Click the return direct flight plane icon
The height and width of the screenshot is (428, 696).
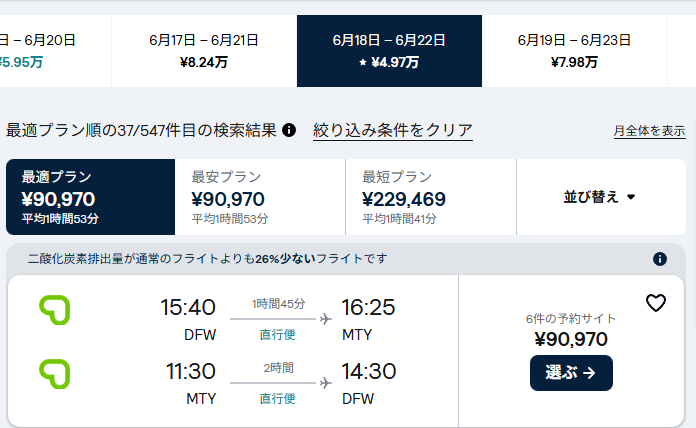point(325,383)
